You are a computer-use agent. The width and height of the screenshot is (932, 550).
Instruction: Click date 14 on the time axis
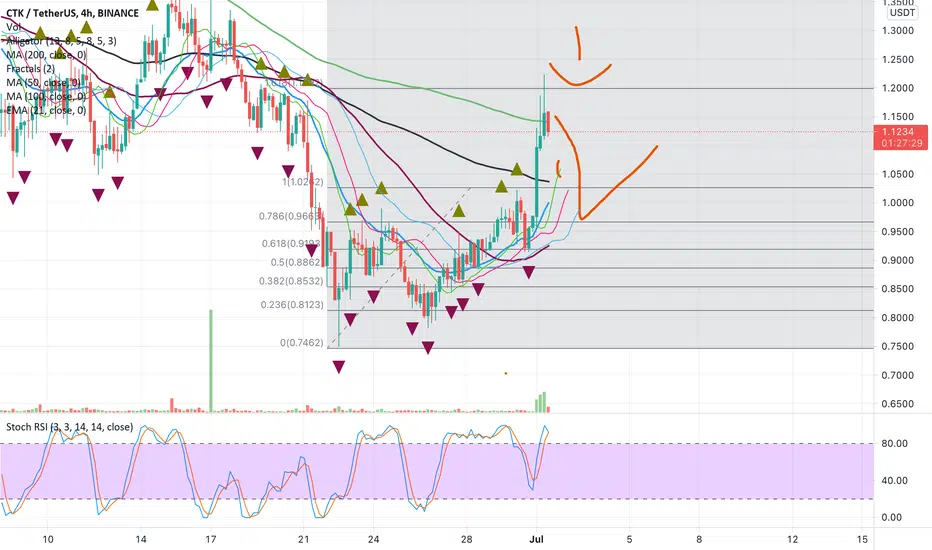140,539
